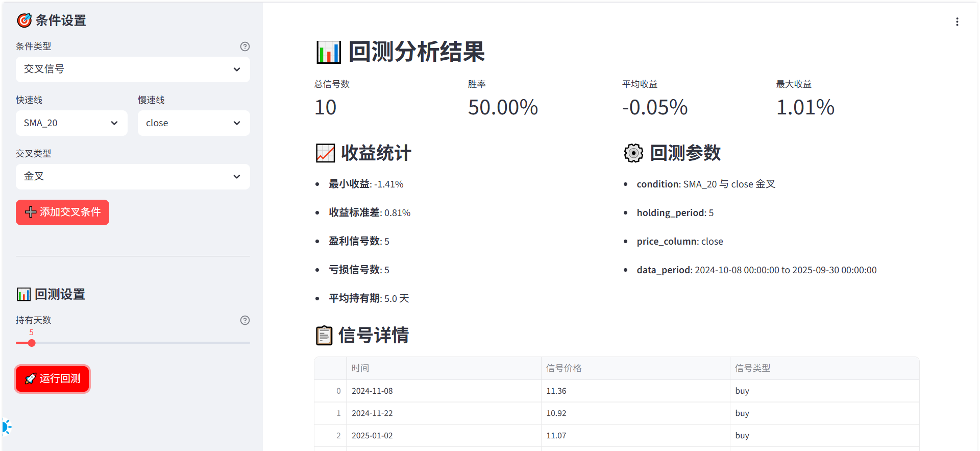Image resolution: width=980 pixels, height=451 pixels.
Task: Click the gear icon beside 回测参数
Action: [633, 153]
